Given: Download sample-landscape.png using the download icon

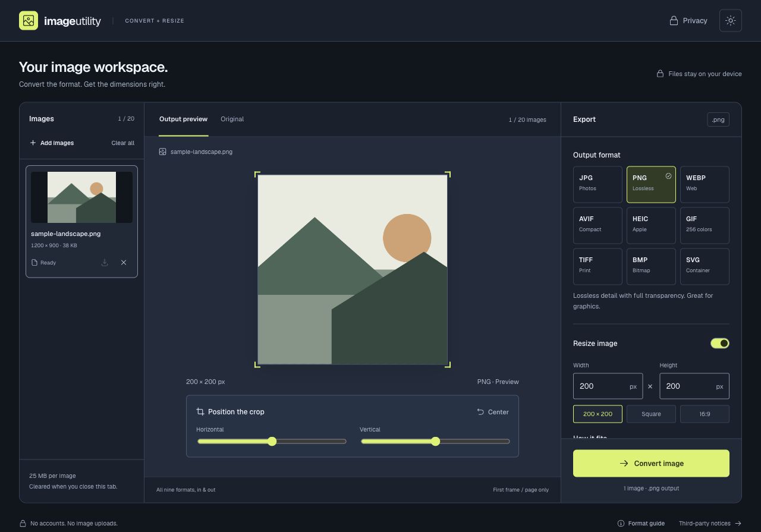Looking at the screenshot, I should [x=105, y=263].
